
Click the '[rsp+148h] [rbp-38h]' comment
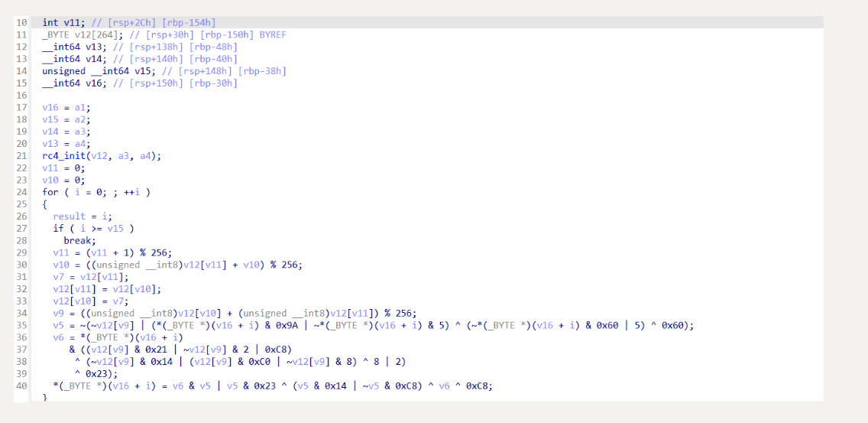(x=224, y=71)
